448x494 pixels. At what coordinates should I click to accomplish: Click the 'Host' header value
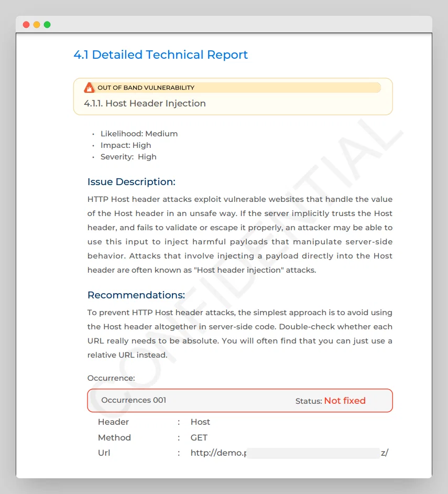tap(200, 422)
